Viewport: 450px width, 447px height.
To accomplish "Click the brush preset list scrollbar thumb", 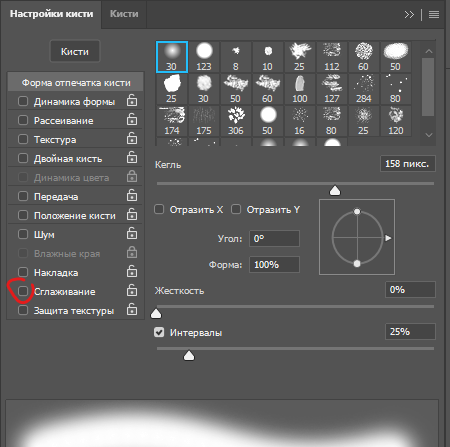I will click(428, 87).
